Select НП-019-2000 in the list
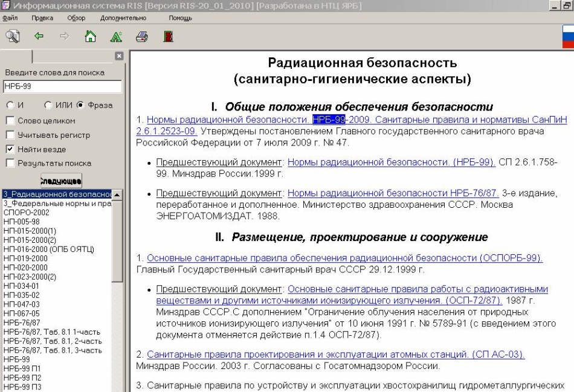 click(x=25, y=259)
